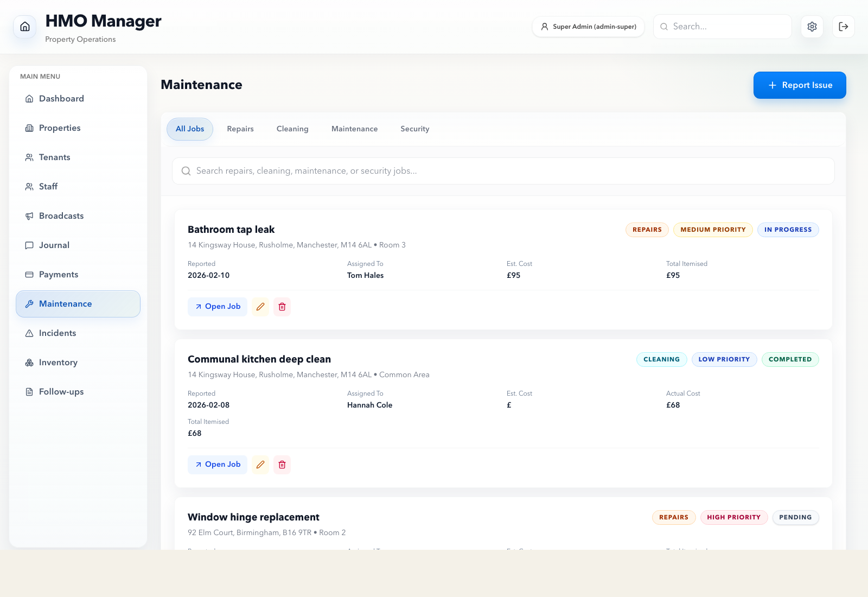Click the Report Issue button
The width and height of the screenshot is (868, 597).
click(800, 85)
